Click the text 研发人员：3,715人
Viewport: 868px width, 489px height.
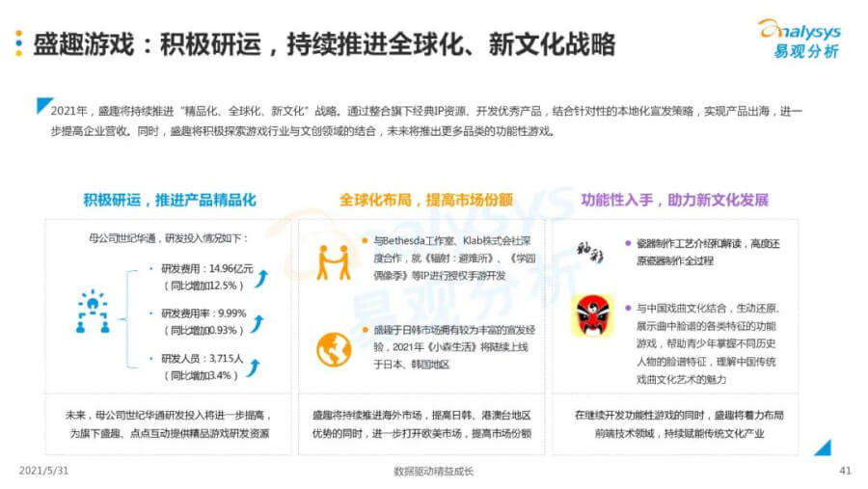(203, 359)
